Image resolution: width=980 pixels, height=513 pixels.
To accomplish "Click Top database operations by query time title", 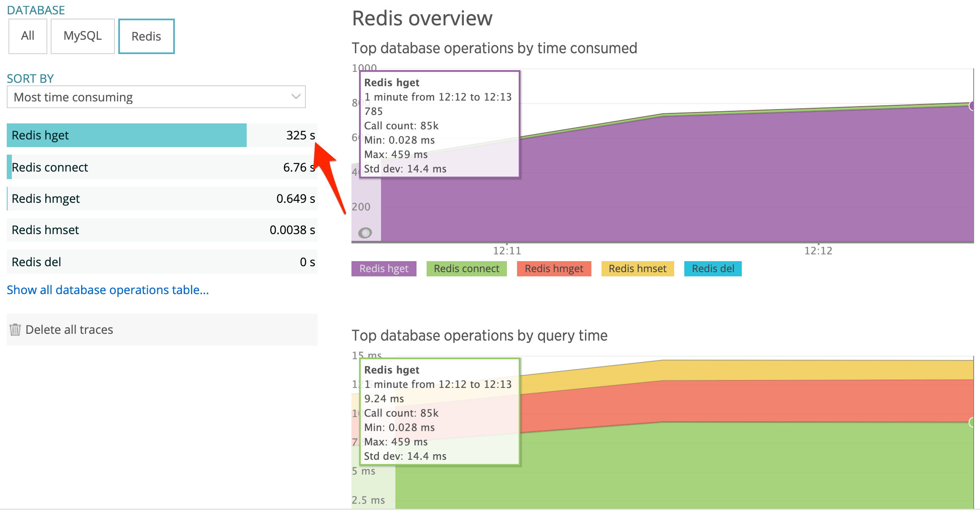I will [479, 336].
